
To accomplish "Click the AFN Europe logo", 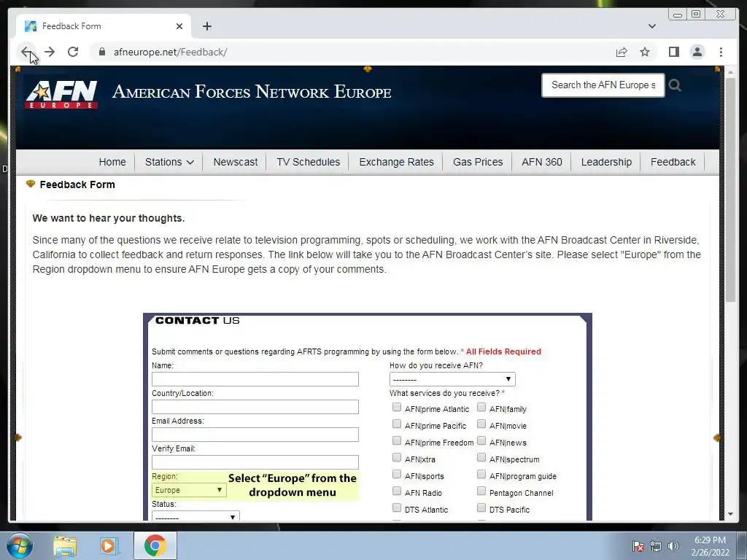I will point(61,94).
